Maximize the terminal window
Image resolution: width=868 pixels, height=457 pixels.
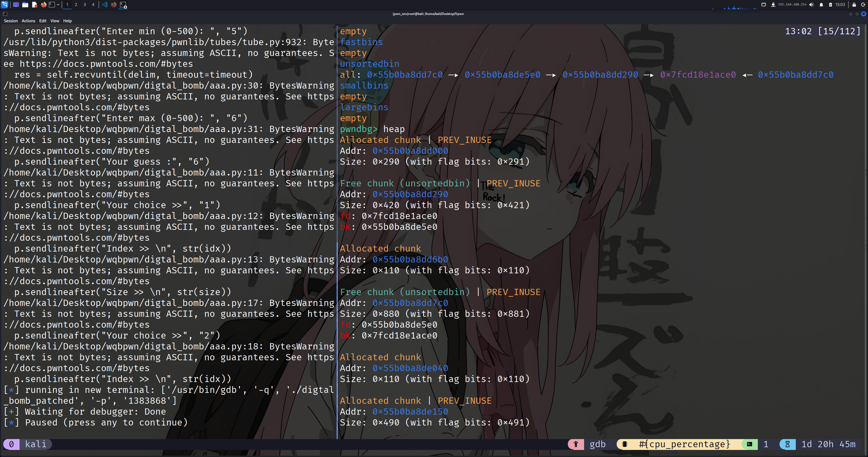pos(857,14)
